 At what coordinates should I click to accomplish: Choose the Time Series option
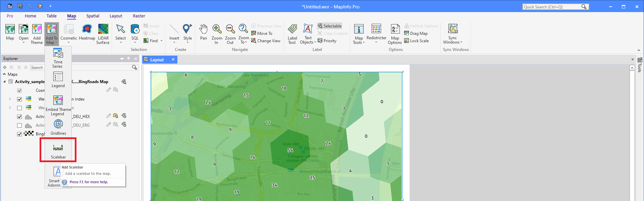[x=58, y=58]
